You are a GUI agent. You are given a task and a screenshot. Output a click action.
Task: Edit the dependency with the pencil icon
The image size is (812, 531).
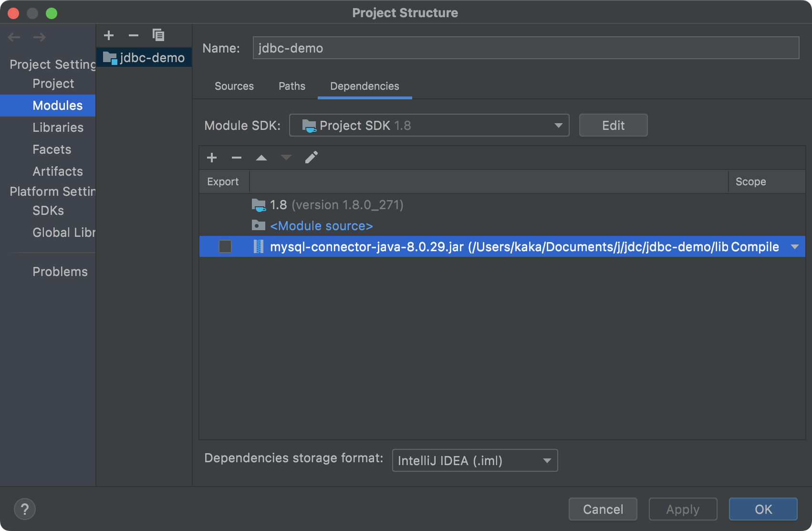click(311, 158)
